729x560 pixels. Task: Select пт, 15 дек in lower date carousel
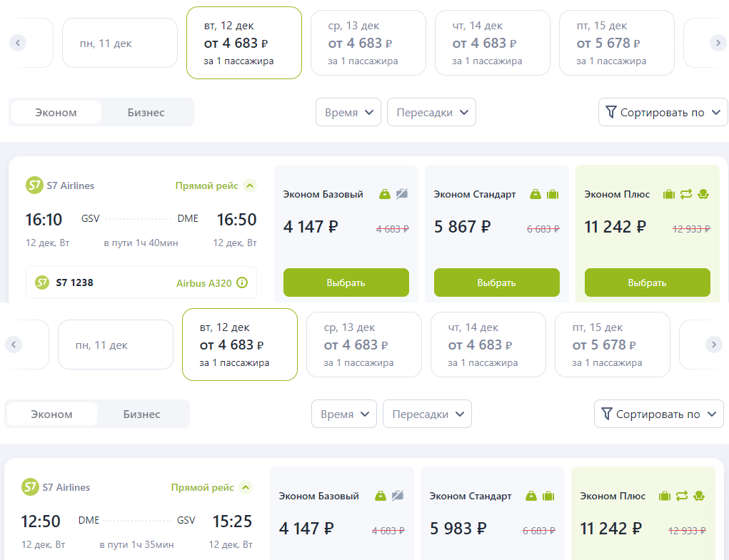coord(613,345)
